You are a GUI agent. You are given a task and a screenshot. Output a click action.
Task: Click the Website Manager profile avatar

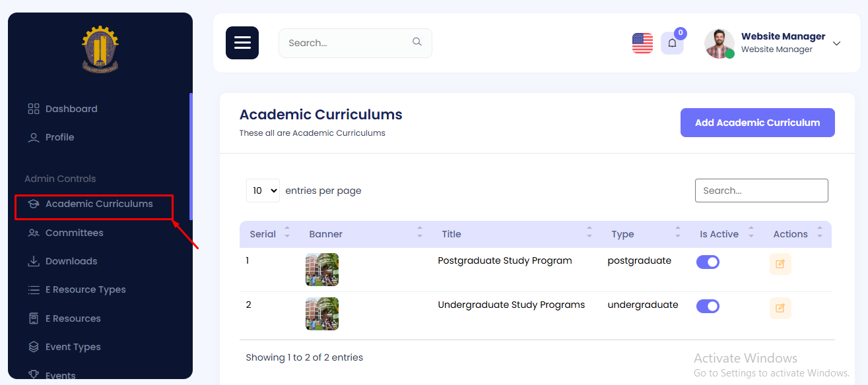tap(719, 44)
